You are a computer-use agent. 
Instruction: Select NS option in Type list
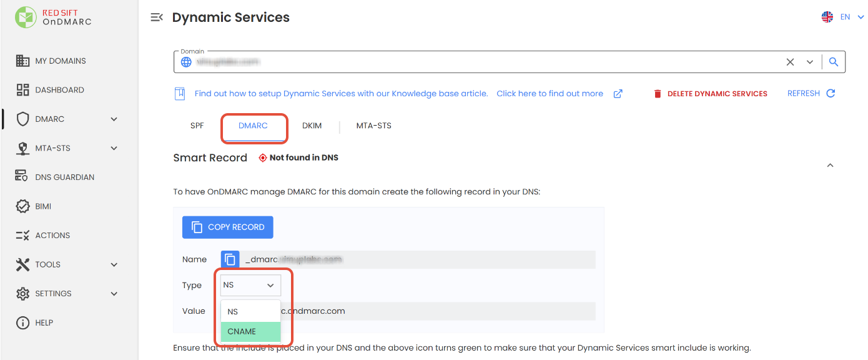(x=250, y=311)
